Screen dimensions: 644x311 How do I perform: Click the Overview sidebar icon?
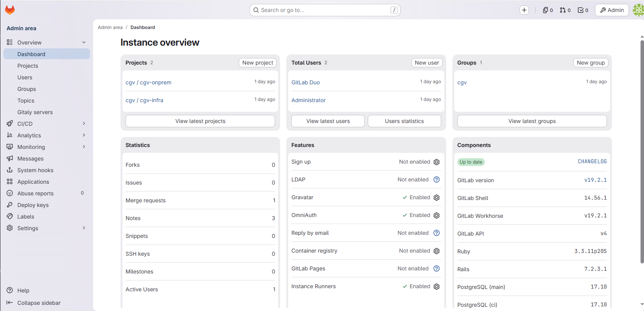click(10, 42)
